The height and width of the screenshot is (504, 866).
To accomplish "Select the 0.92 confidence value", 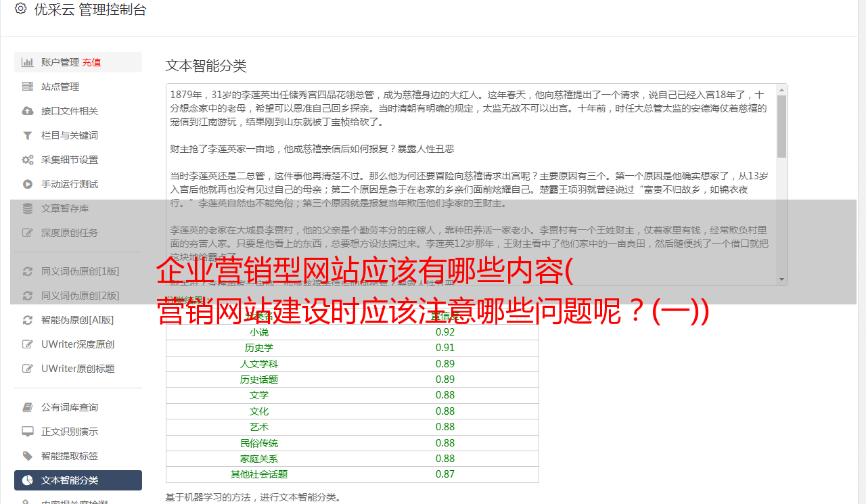I will (445, 332).
